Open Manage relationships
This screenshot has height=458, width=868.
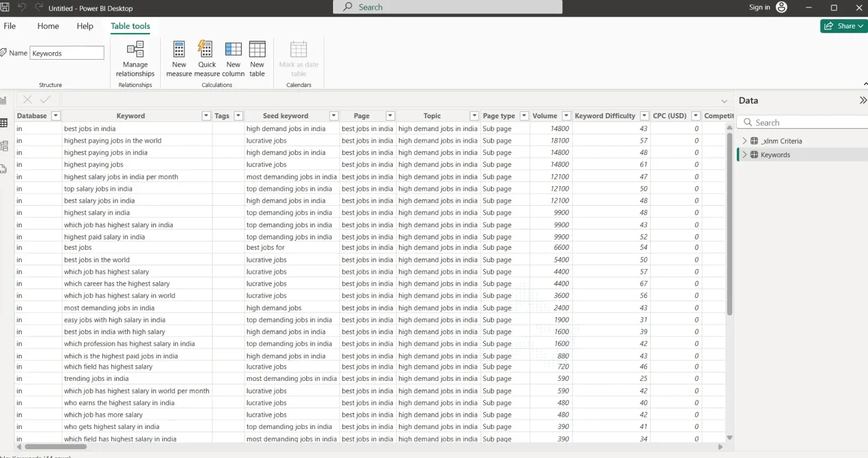(x=135, y=58)
